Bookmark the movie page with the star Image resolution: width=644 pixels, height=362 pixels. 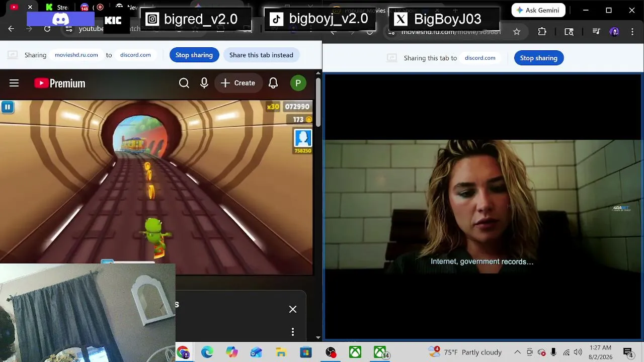click(517, 32)
